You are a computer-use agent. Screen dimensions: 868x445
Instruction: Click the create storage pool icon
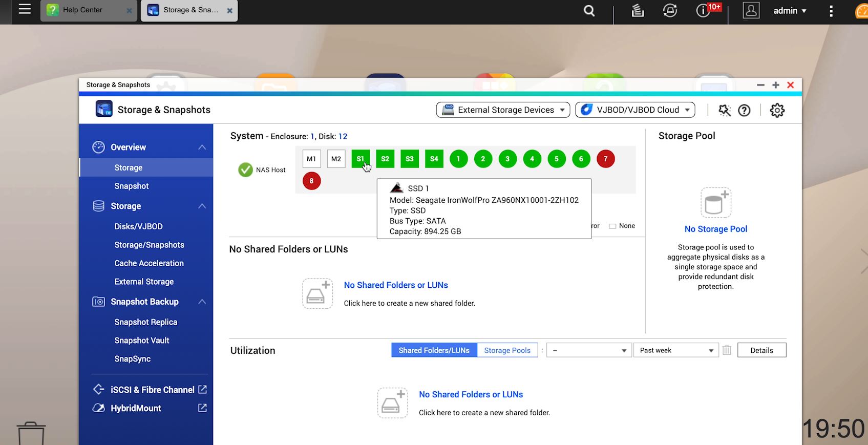click(x=716, y=203)
